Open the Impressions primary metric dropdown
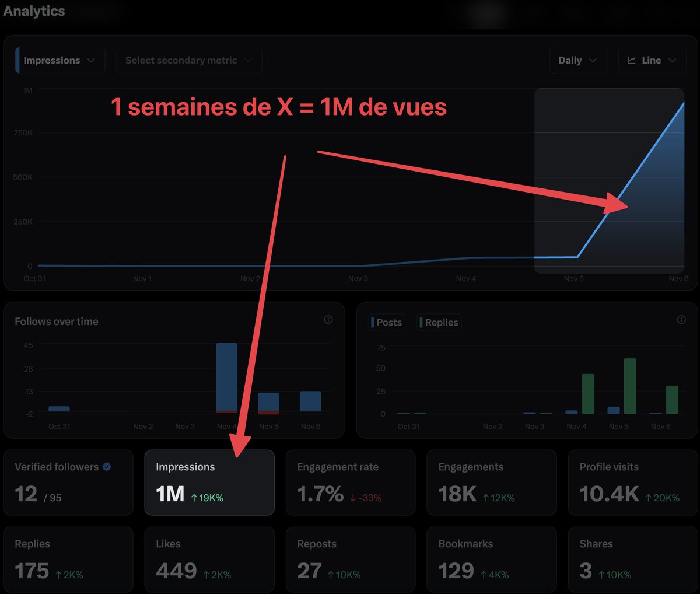This screenshot has height=594, width=700. [61, 60]
